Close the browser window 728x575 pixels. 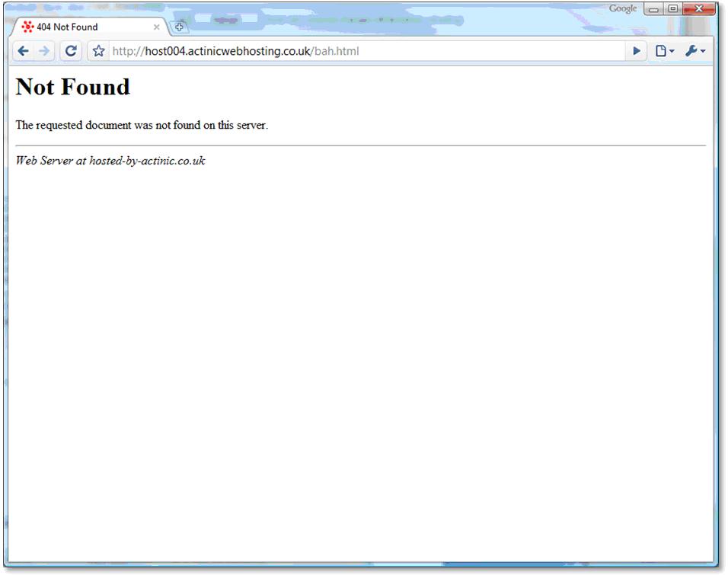(697, 9)
